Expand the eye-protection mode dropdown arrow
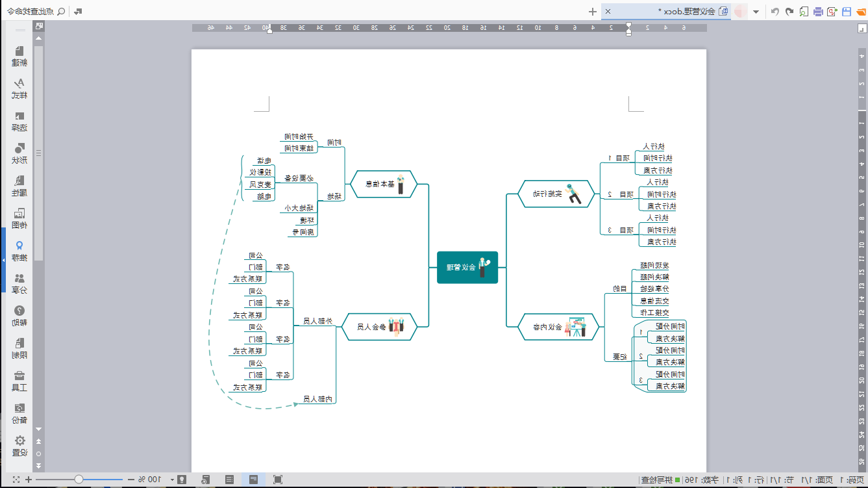Screen dimensions: 868x488 172,480
